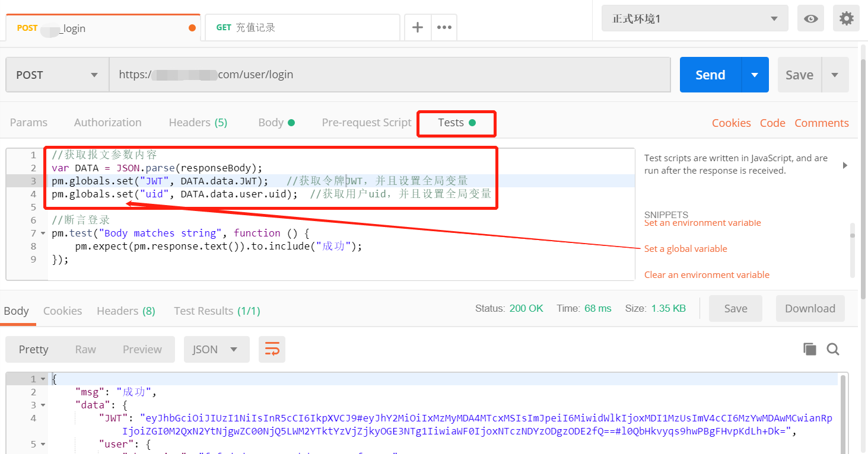
Task: Open manage environments gear icon
Action: [x=847, y=19]
